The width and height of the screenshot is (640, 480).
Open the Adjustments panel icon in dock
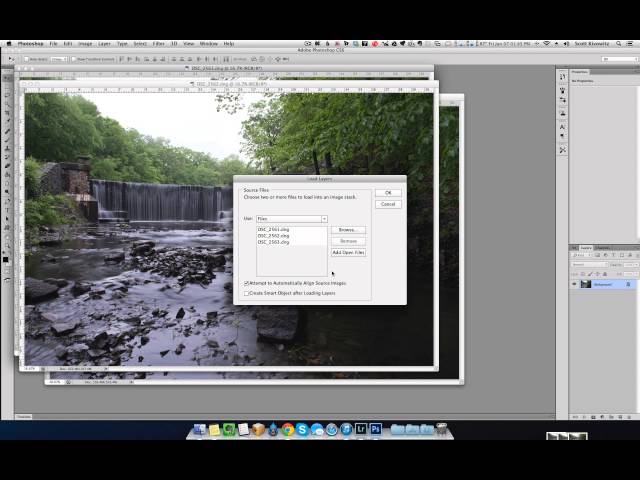point(563,100)
